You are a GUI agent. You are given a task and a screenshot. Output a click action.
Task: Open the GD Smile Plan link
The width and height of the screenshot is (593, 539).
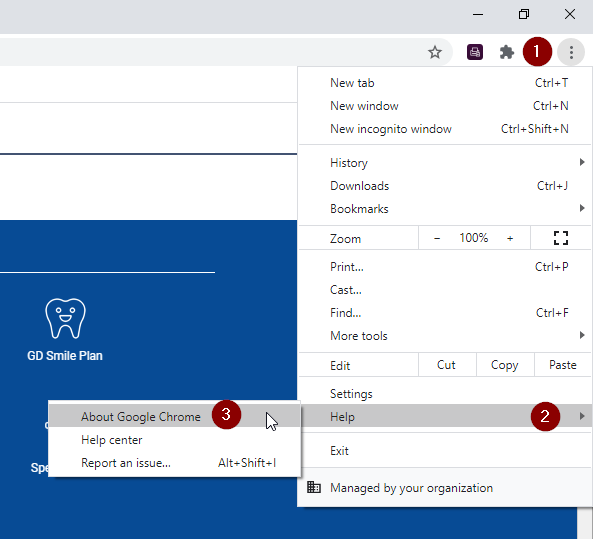pos(65,356)
